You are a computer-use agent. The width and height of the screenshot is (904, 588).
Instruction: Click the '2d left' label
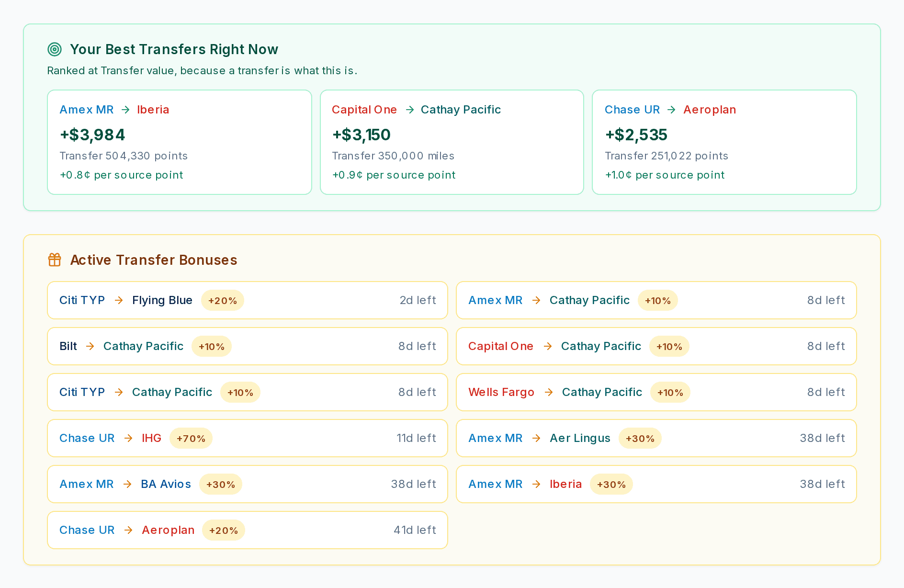[x=418, y=300]
